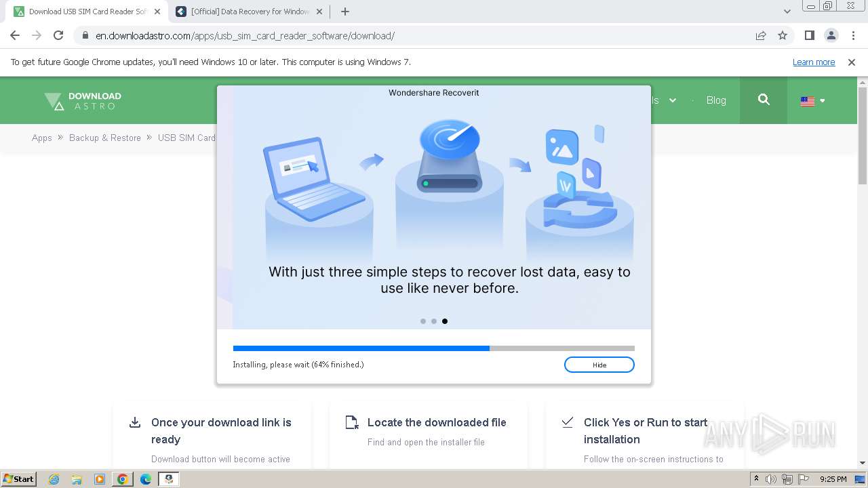Image resolution: width=868 pixels, height=488 pixels.
Task: Click the network tray icon
Action: point(787,479)
